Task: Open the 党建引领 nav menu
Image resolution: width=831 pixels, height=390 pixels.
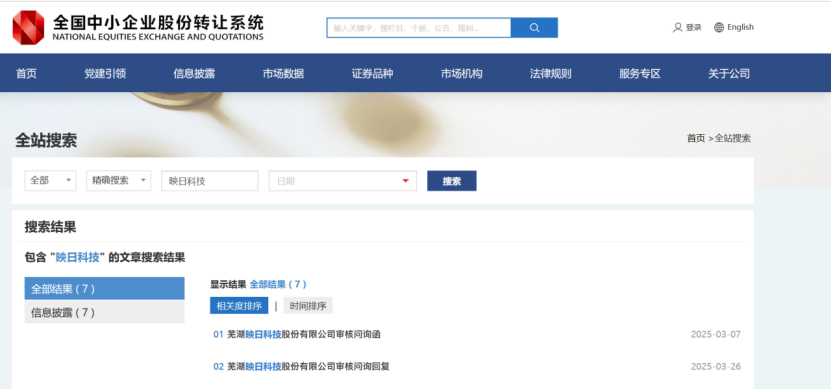Action: [x=105, y=74]
